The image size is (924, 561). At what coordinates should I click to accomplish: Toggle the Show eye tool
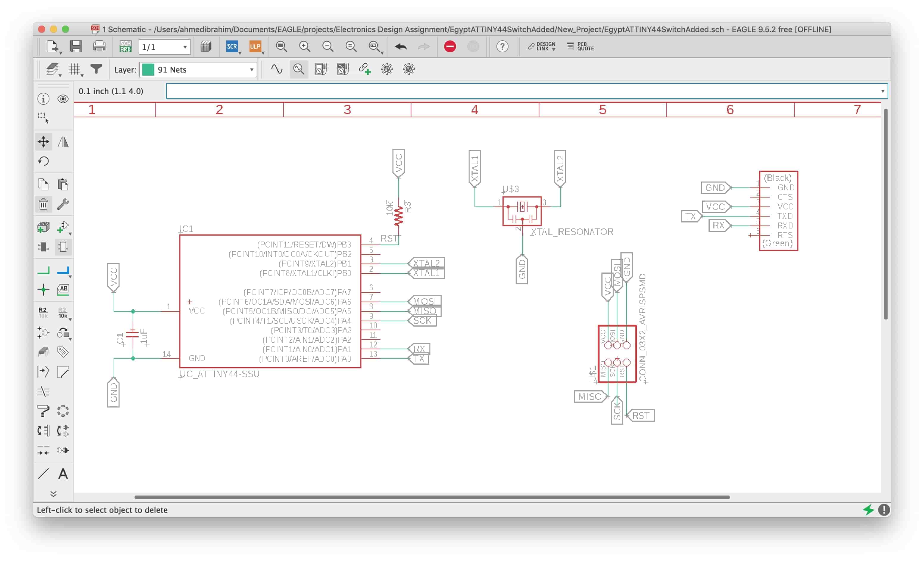pyautogui.click(x=63, y=99)
